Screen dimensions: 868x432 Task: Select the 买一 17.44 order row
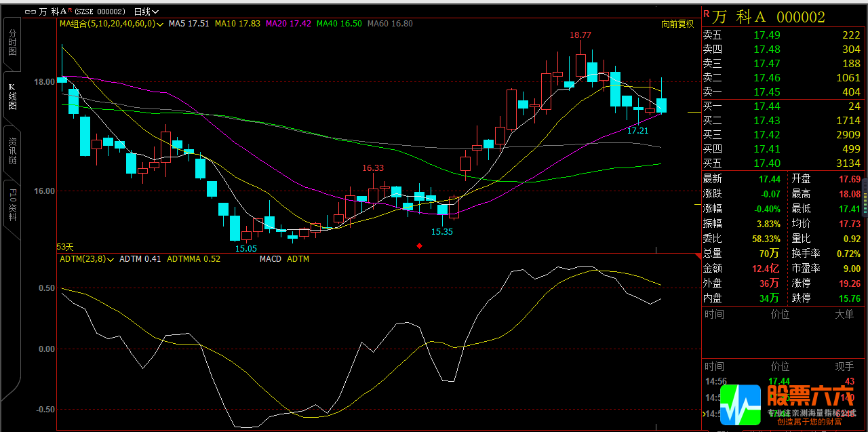click(x=783, y=106)
